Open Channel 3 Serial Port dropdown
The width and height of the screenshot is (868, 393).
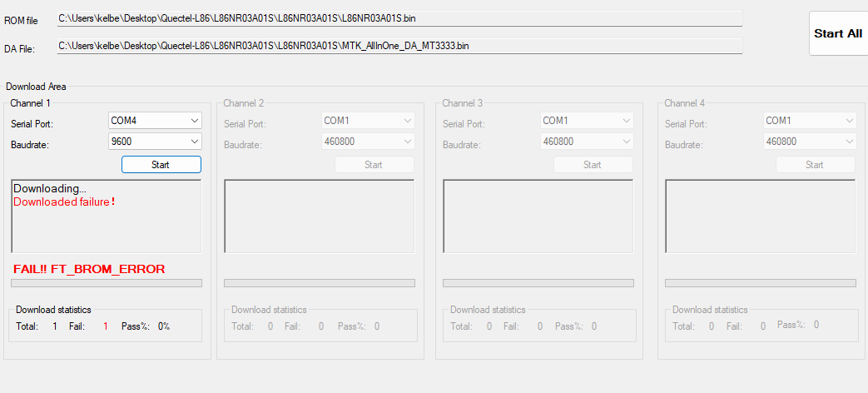click(586, 121)
